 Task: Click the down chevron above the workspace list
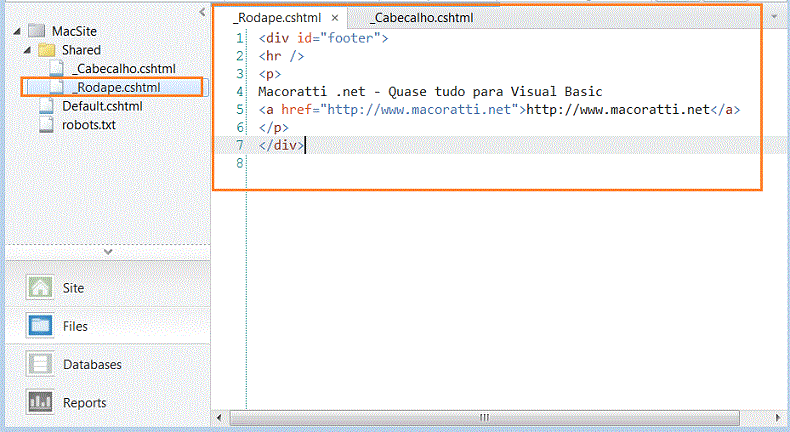(x=108, y=251)
